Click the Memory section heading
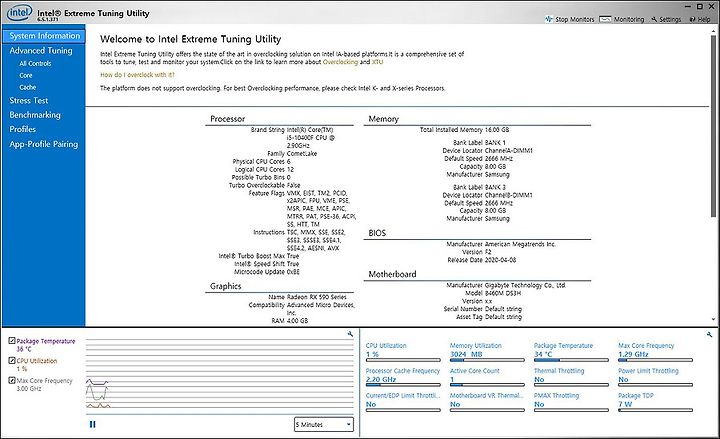The image size is (720, 439). (x=383, y=118)
